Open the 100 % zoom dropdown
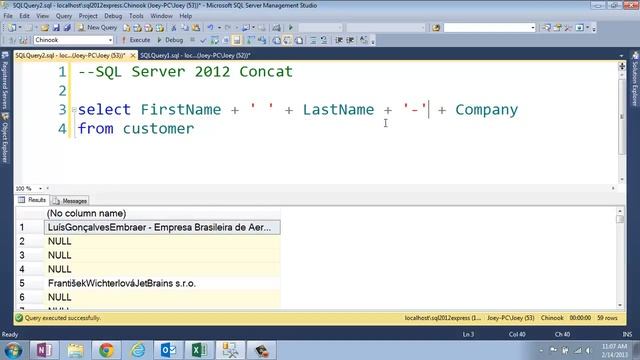The image size is (640, 360). coord(40,189)
